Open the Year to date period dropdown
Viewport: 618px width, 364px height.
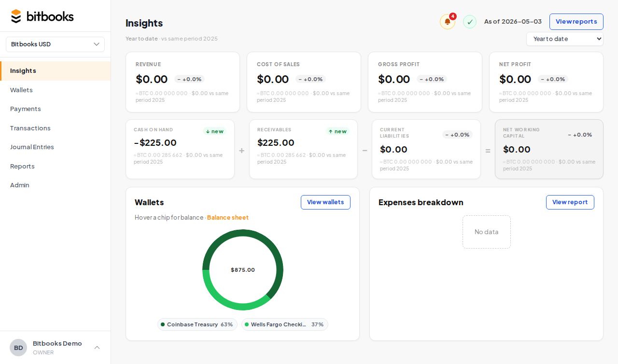(565, 39)
